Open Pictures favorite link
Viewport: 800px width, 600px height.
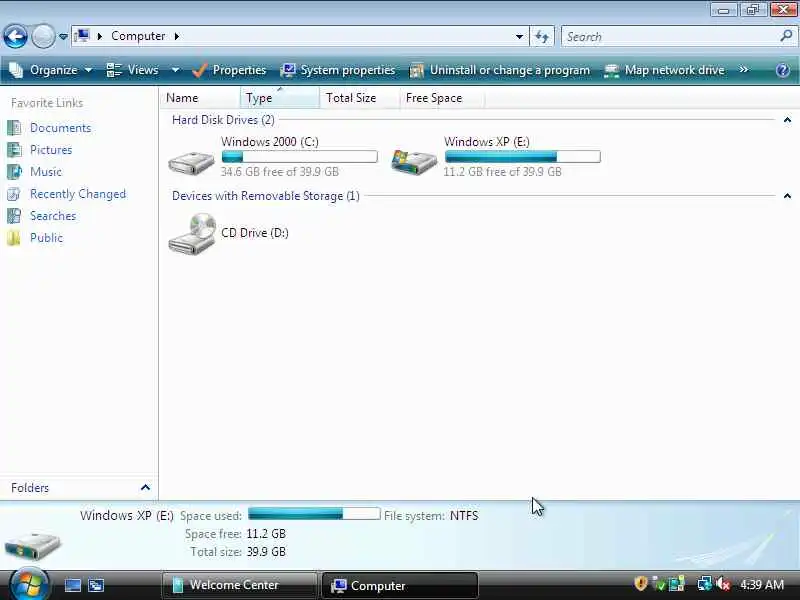[51, 150]
